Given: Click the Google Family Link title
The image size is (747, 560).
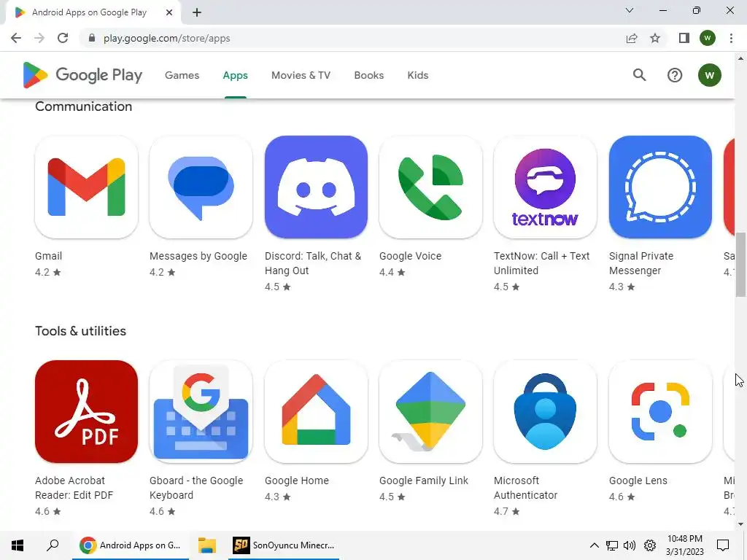Looking at the screenshot, I should (x=424, y=481).
